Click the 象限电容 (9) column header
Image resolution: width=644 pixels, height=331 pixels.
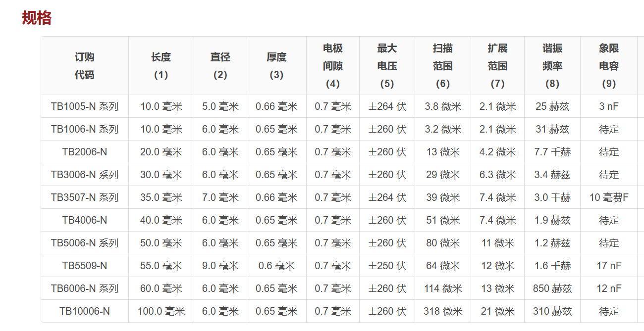click(x=609, y=66)
